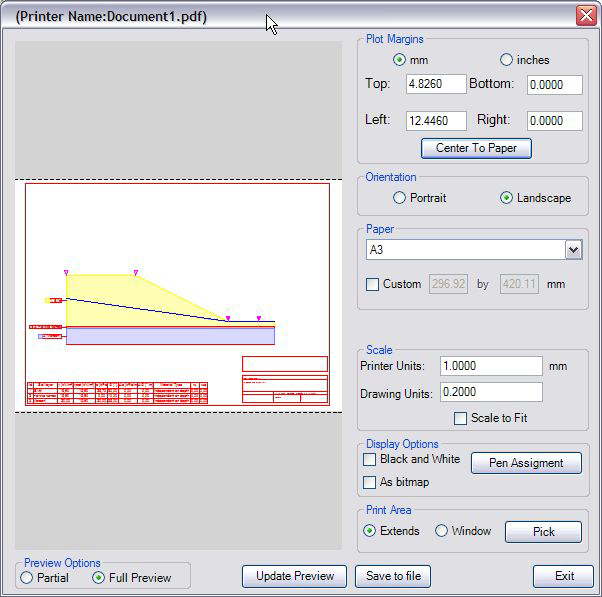
Task: Enable Black and White display option
Action: click(x=369, y=460)
